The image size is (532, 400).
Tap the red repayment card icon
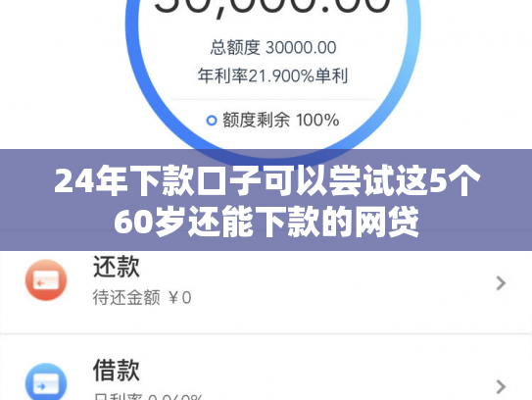pos(46,280)
